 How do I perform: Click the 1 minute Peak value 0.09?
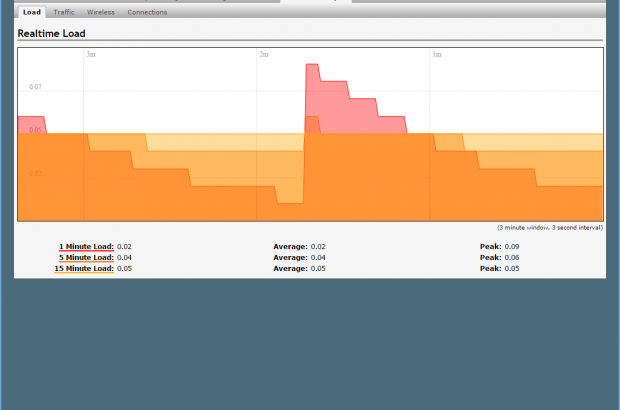point(512,245)
